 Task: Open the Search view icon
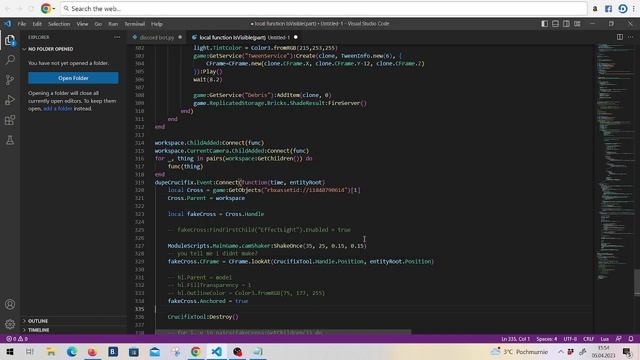[x=10, y=60]
